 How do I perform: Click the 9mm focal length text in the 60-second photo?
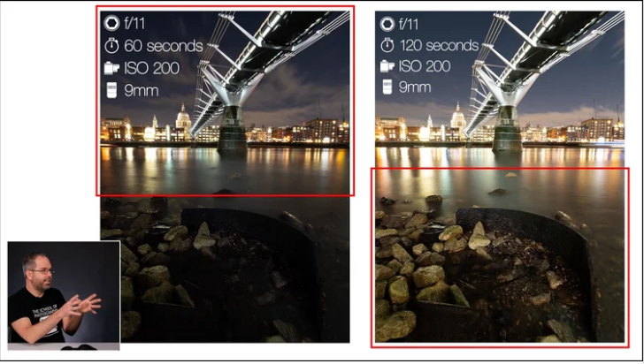(142, 91)
